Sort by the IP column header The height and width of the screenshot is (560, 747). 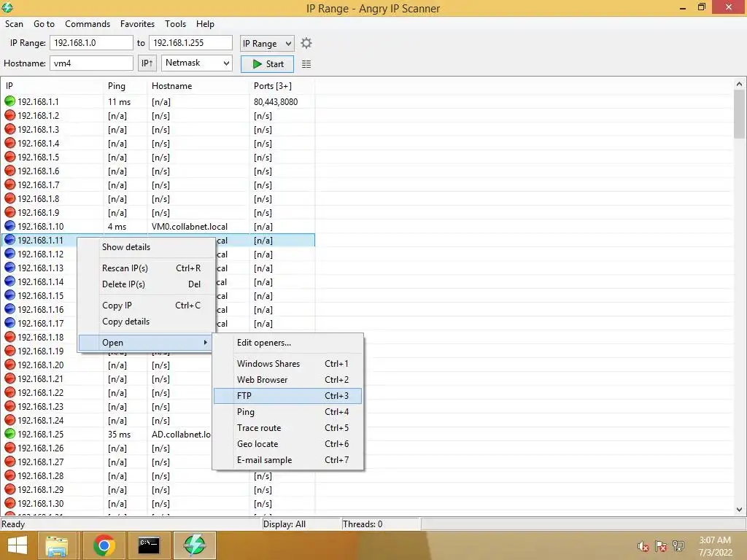point(52,86)
